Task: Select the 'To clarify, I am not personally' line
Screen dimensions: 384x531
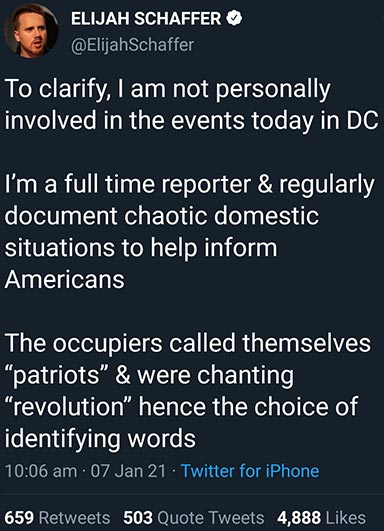Action: [x=168, y=90]
